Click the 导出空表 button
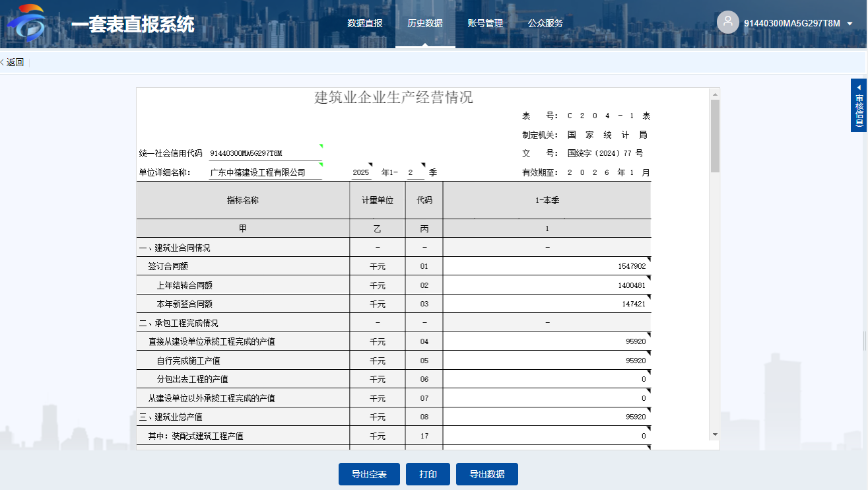The height and width of the screenshot is (490, 868). pos(369,474)
